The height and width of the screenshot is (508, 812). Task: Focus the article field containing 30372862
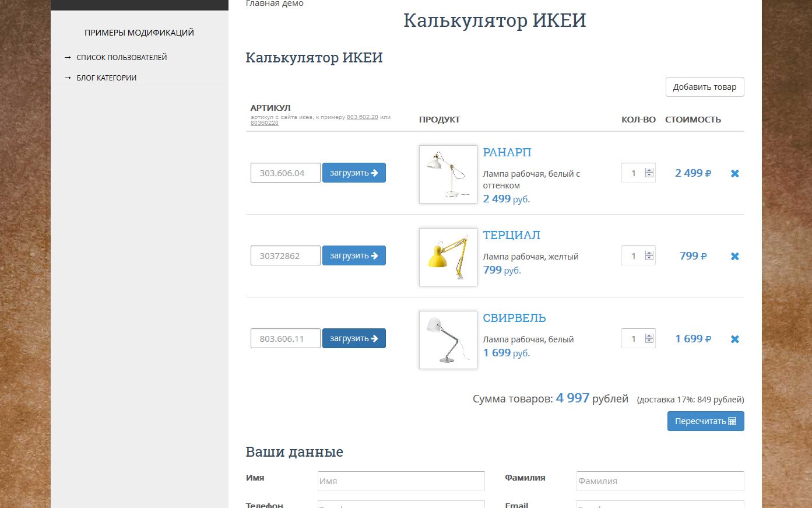point(286,255)
